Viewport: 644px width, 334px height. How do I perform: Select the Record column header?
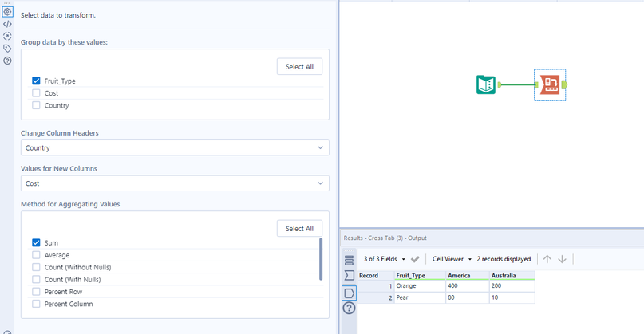[376, 275]
